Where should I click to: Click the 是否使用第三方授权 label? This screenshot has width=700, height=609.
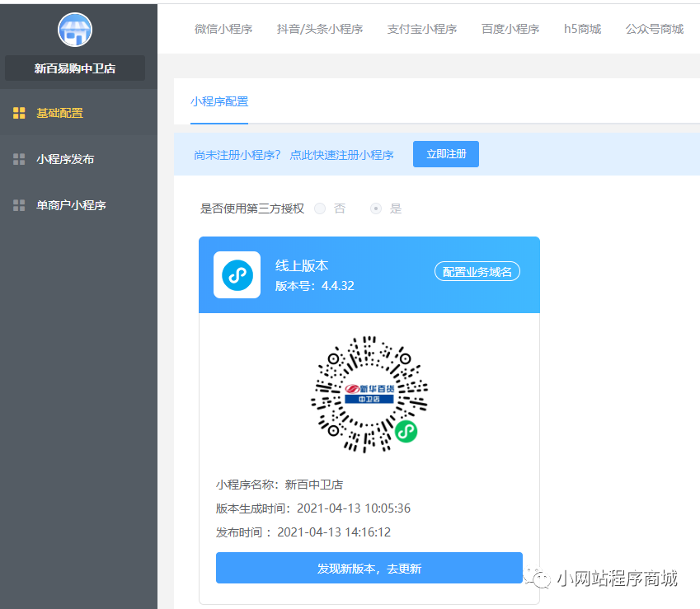coord(252,208)
